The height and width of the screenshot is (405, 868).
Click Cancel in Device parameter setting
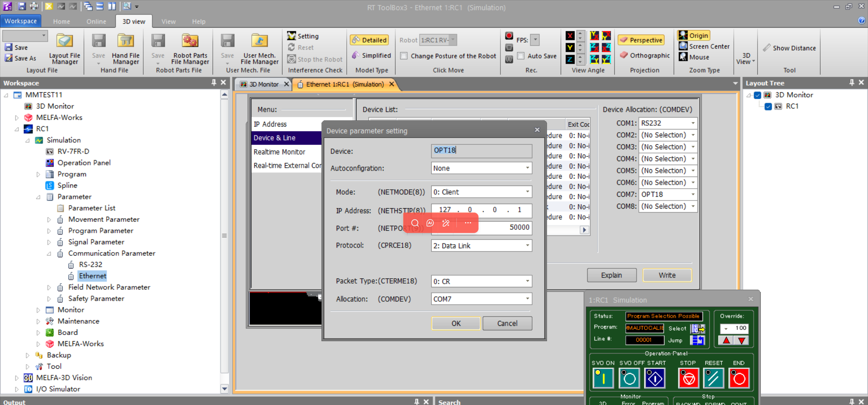pyautogui.click(x=507, y=323)
